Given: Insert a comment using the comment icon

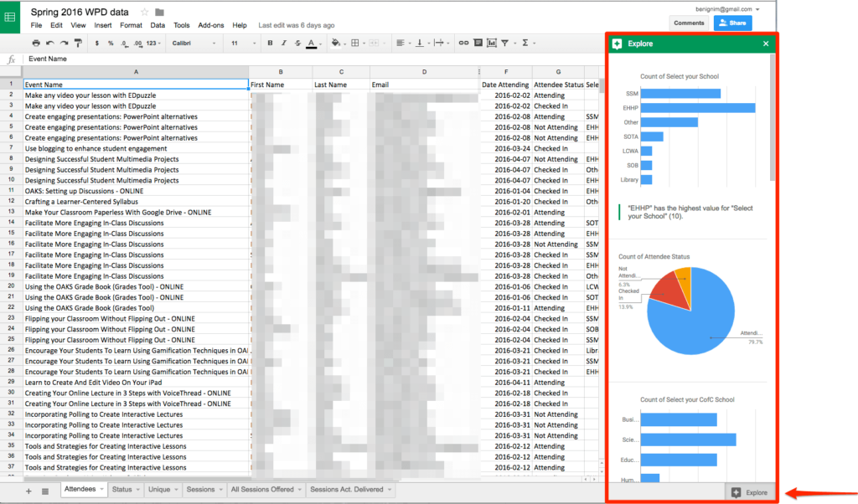Looking at the screenshot, I should [x=478, y=43].
